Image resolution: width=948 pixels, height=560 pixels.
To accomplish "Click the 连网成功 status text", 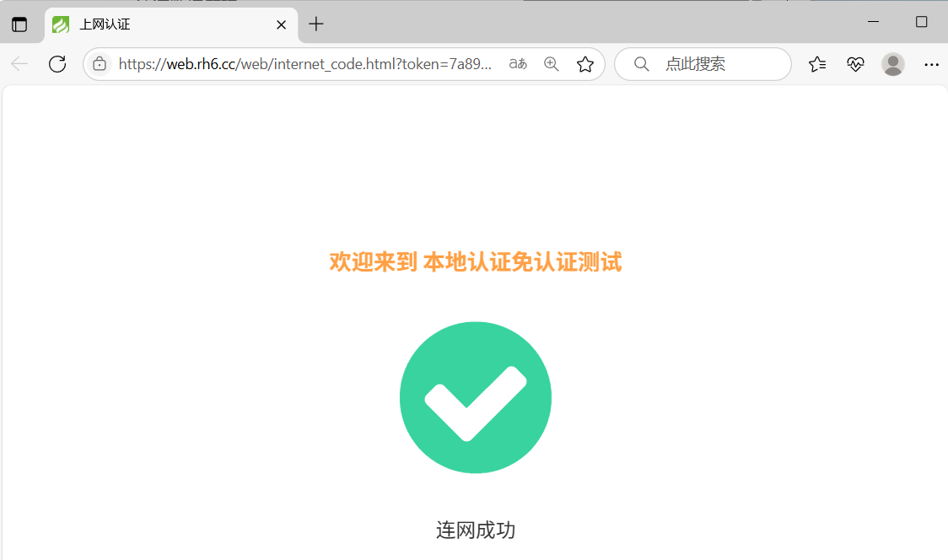I will (476, 530).
